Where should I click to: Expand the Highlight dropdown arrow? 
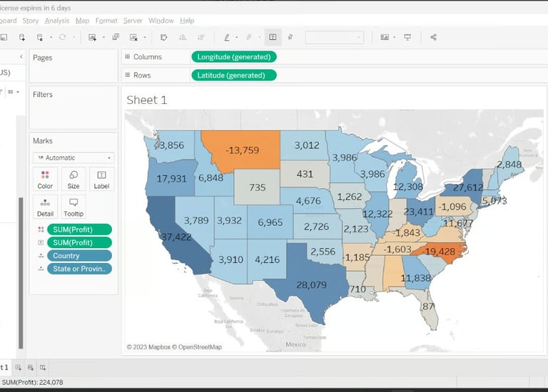tap(237, 37)
